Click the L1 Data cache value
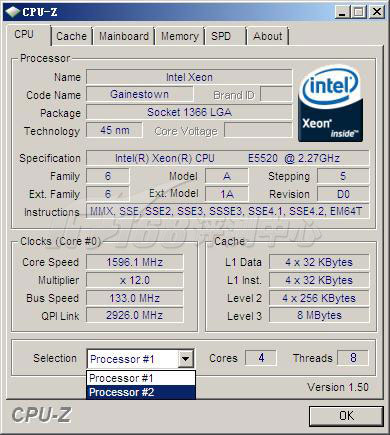The height and width of the screenshot is (435, 390). coord(319,262)
